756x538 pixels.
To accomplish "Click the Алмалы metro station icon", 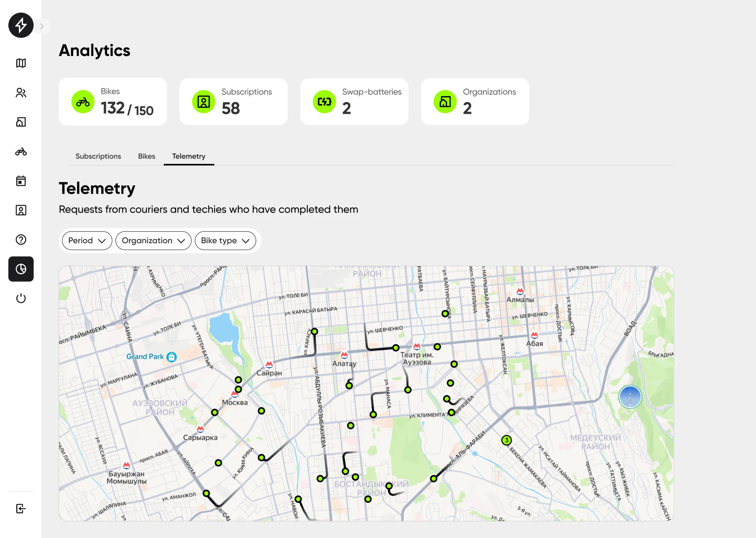I will pos(521,291).
